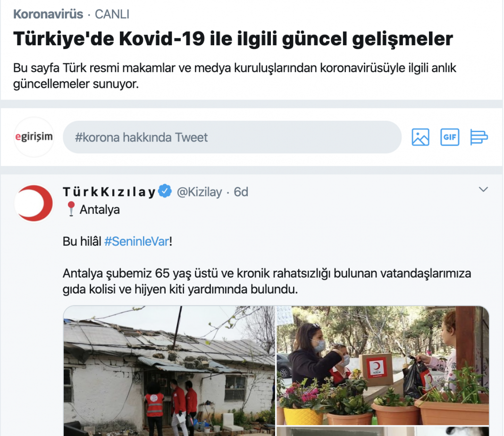Expand the tweet options chevron

pos(483,189)
